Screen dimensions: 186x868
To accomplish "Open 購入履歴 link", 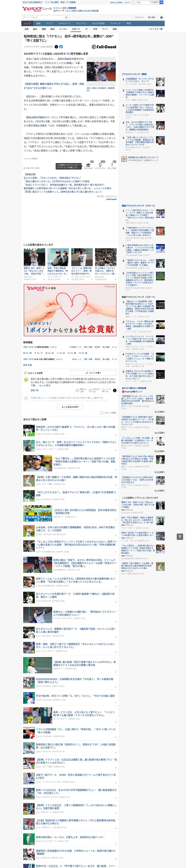I will 152,17.
